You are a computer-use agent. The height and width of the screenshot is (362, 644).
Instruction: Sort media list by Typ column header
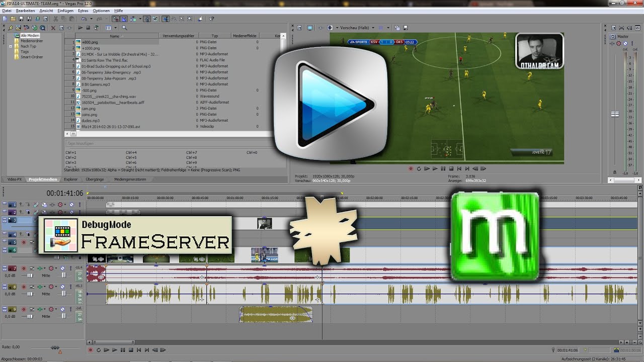pyautogui.click(x=215, y=36)
